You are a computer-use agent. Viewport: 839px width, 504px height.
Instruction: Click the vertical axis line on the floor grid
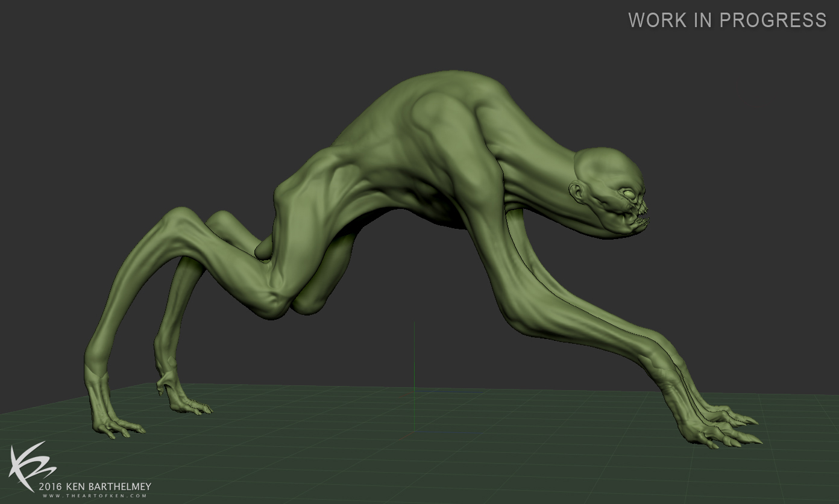pyautogui.click(x=414, y=376)
